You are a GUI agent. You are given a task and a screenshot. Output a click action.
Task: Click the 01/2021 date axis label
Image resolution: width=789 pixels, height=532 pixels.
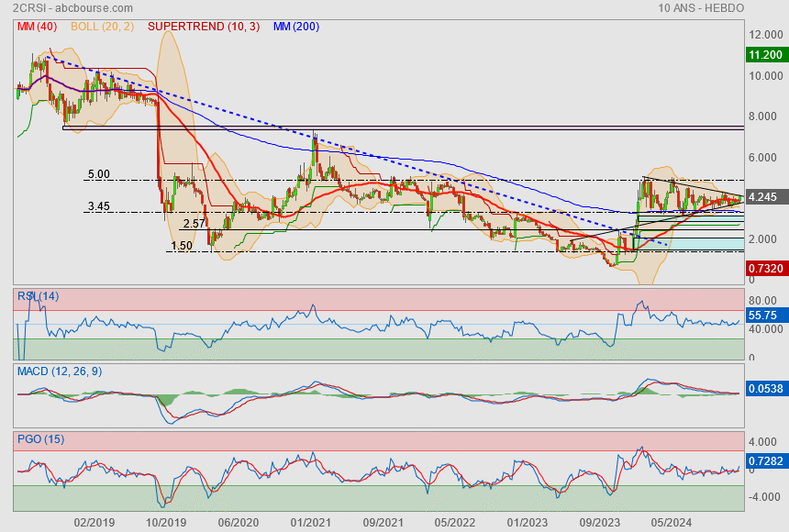pos(310,523)
